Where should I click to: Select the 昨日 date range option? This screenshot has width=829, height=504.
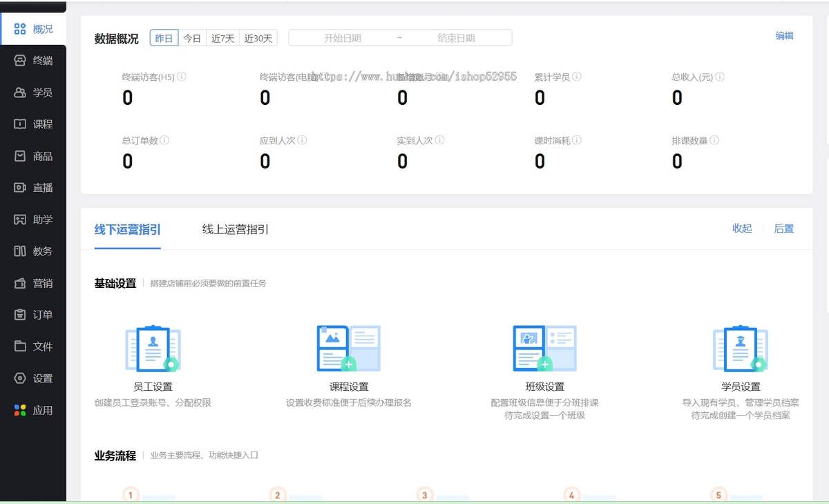164,38
